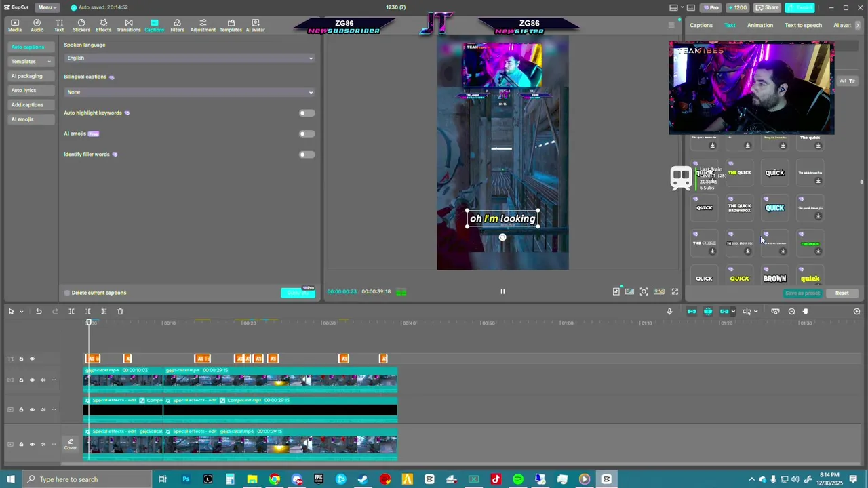Open the Filters panel
Viewport: 868px width, 488px height.
pyautogui.click(x=177, y=26)
